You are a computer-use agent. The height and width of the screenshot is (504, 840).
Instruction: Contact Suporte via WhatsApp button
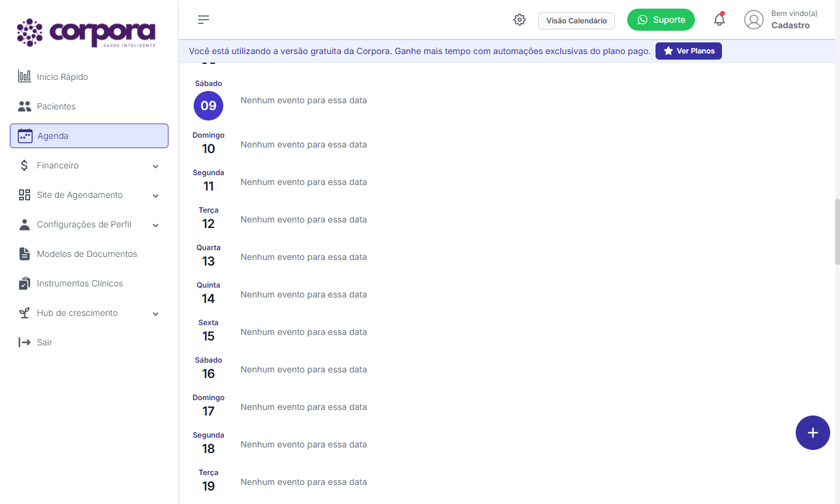pos(661,20)
